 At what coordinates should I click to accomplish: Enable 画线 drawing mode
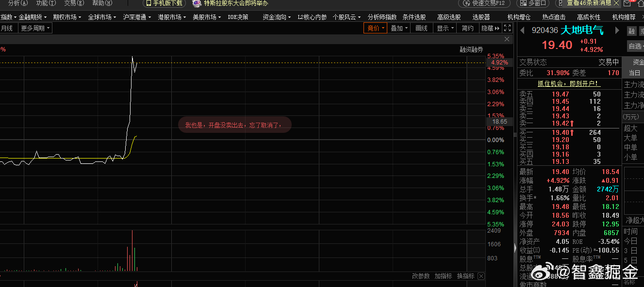(421, 28)
